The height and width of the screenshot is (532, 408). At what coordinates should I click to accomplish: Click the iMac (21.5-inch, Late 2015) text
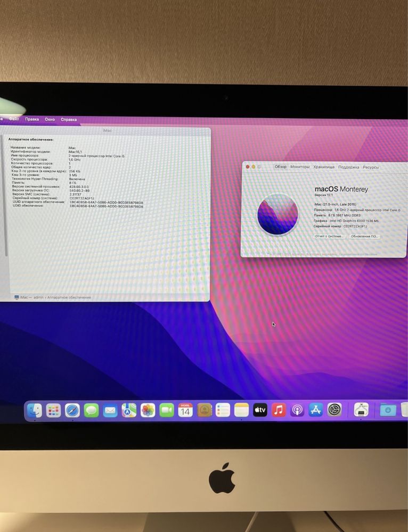336,204
